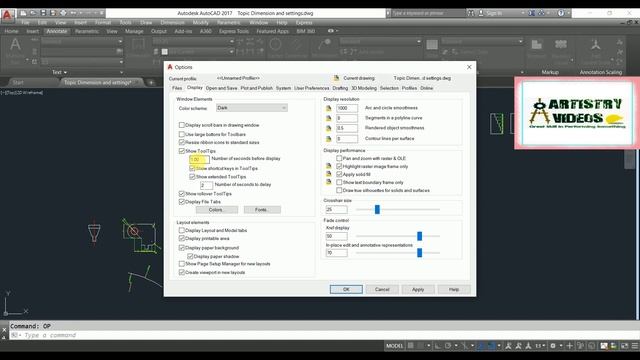Click drawing icon beside Contour lines per surface
Viewport: 640px width, 360px height.
pyautogui.click(x=329, y=139)
